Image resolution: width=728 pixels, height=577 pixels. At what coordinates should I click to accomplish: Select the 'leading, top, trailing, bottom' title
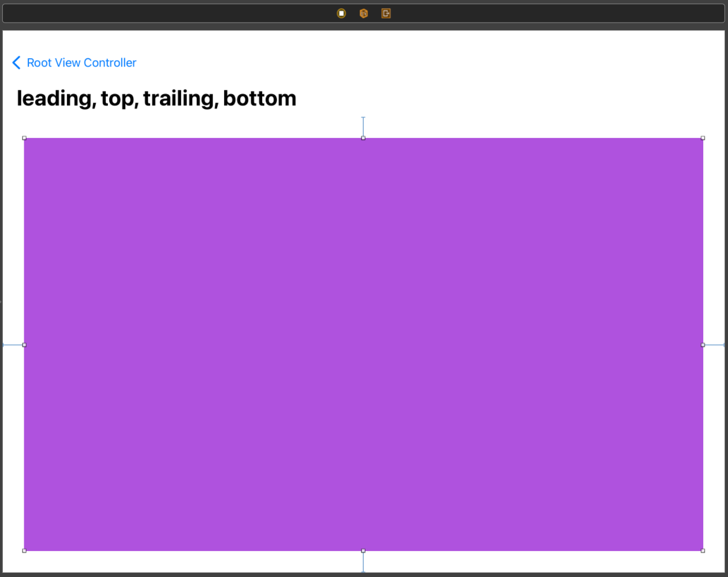tap(156, 99)
